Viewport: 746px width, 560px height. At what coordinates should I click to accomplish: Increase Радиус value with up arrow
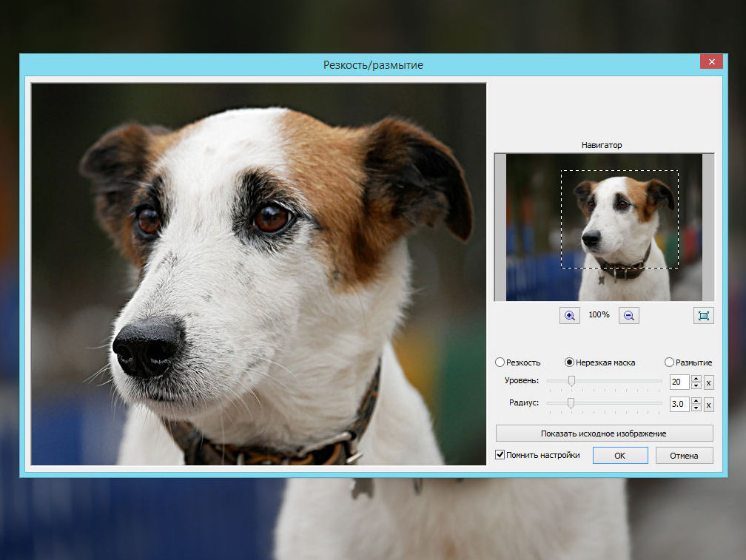pyautogui.click(x=696, y=401)
